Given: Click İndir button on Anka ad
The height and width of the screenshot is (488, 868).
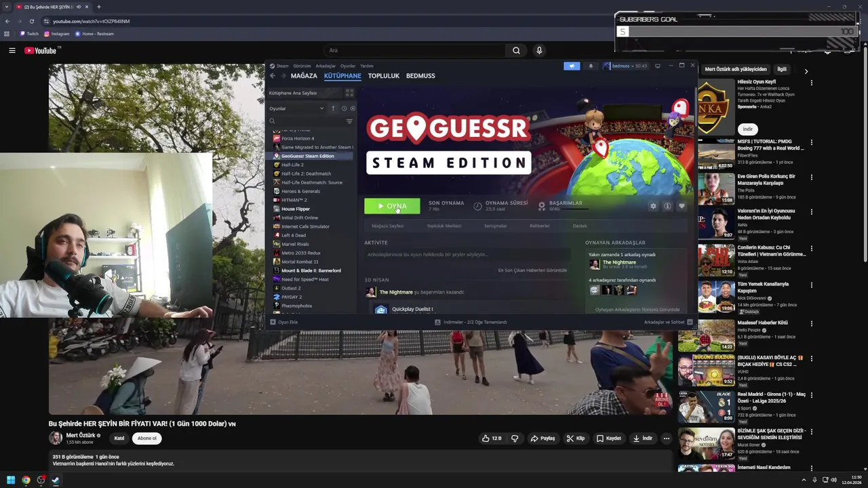Looking at the screenshot, I should pos(747,129).
